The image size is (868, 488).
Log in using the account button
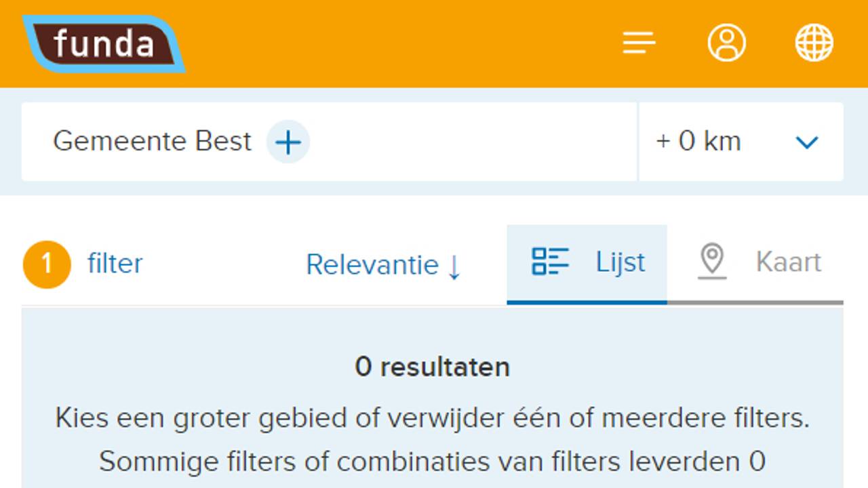click(727, 43)
